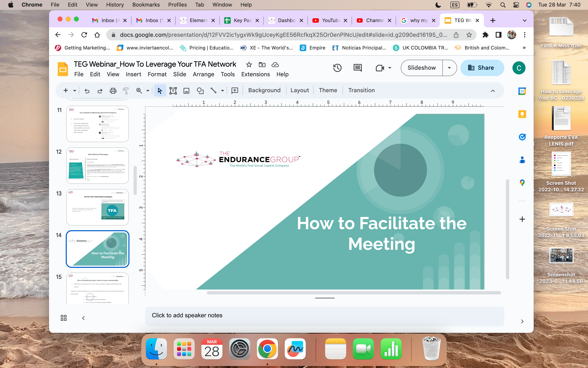Click the insert image icon

point(186,91)
